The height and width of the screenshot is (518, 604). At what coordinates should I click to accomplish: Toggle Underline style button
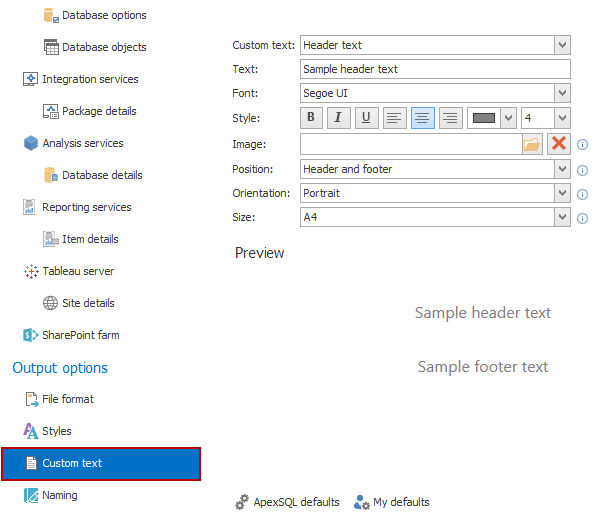tap(366, 118)
